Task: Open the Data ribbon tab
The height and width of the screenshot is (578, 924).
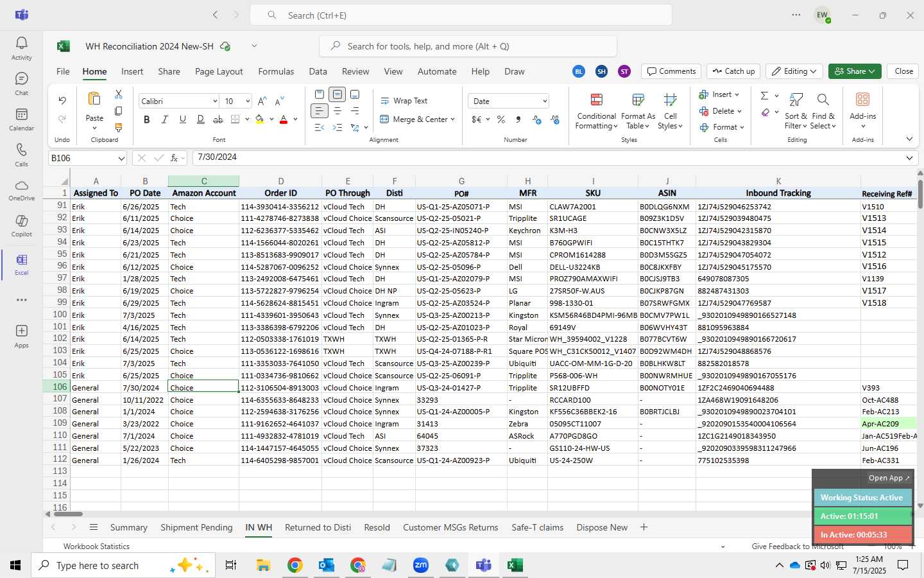Action: coord(318,71)
